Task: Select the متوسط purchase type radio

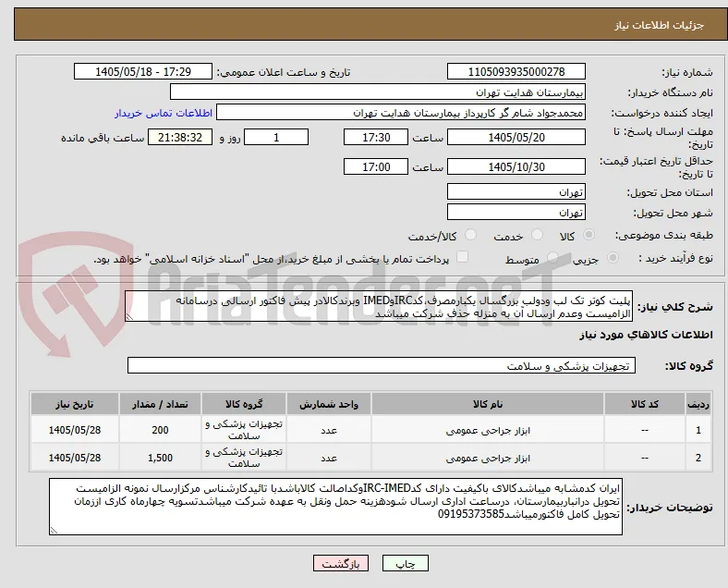Action: pyautogui.click(x=552, y=258)
